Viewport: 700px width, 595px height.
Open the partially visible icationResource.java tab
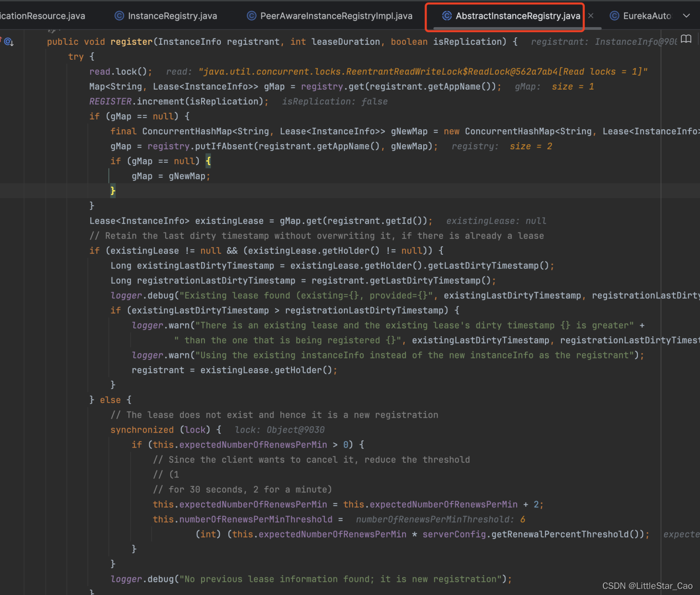42,16
